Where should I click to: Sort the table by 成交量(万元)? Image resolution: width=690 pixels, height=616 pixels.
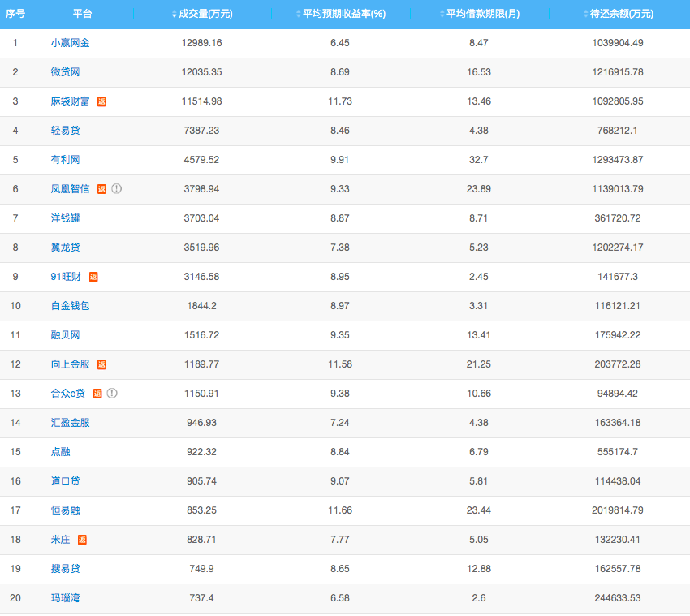pos(201,14)
